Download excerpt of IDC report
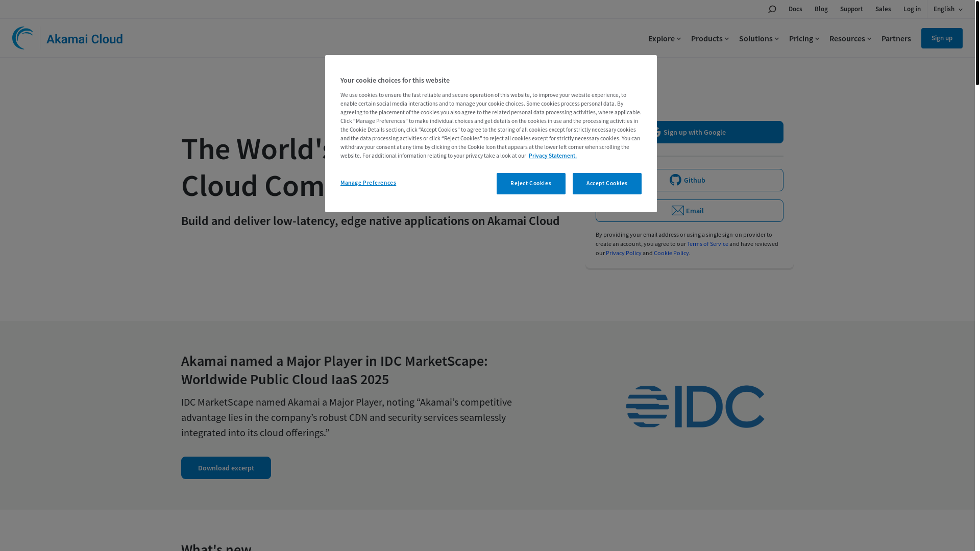Screen dimensions: 980x551 coord(226,468)
